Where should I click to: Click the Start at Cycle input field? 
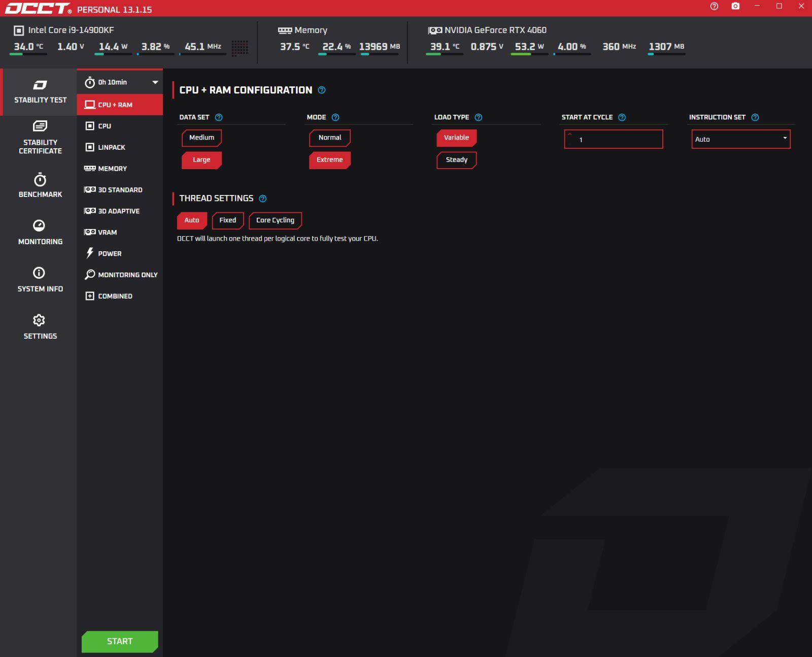coord(613,139)
